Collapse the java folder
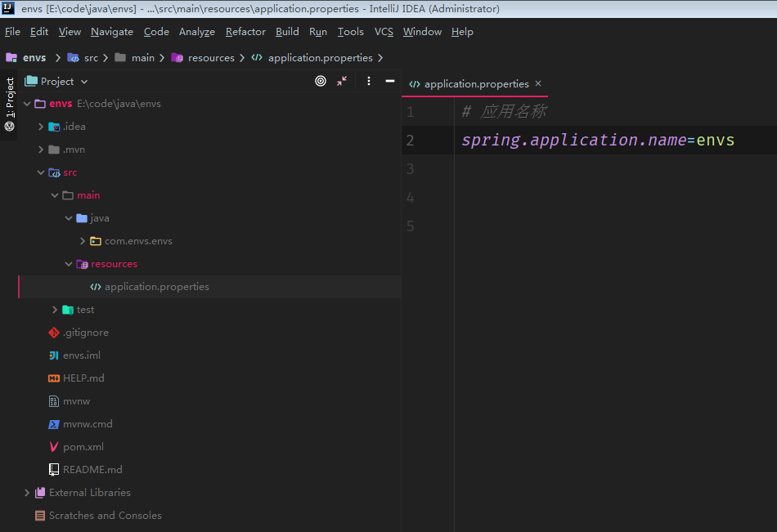Screen dimensions: 777x532 pos(69,218)
